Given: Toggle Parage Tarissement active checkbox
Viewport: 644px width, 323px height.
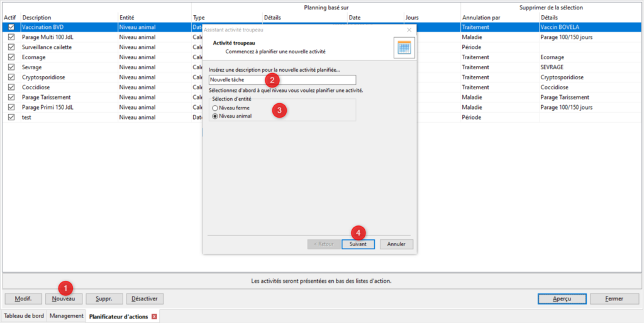Looking at the screenshot, I should coord(11,98).
